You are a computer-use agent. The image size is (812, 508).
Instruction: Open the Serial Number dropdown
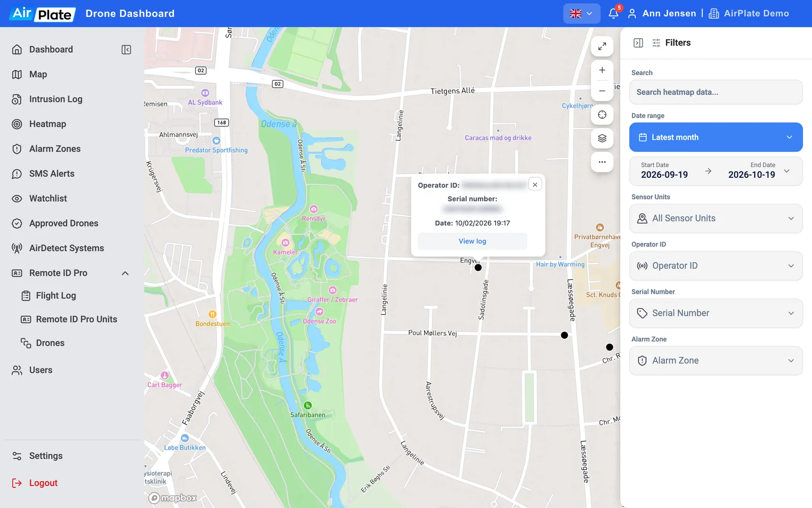tap(716, 313)
